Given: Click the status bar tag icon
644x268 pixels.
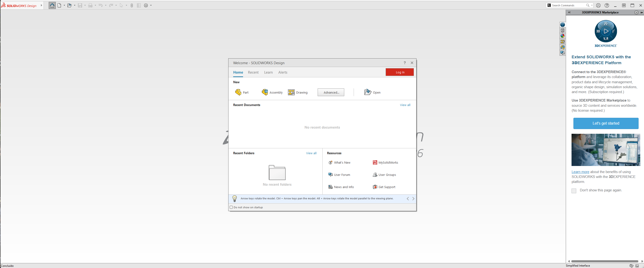Looking at the screenshot, I should click(632, 266).
